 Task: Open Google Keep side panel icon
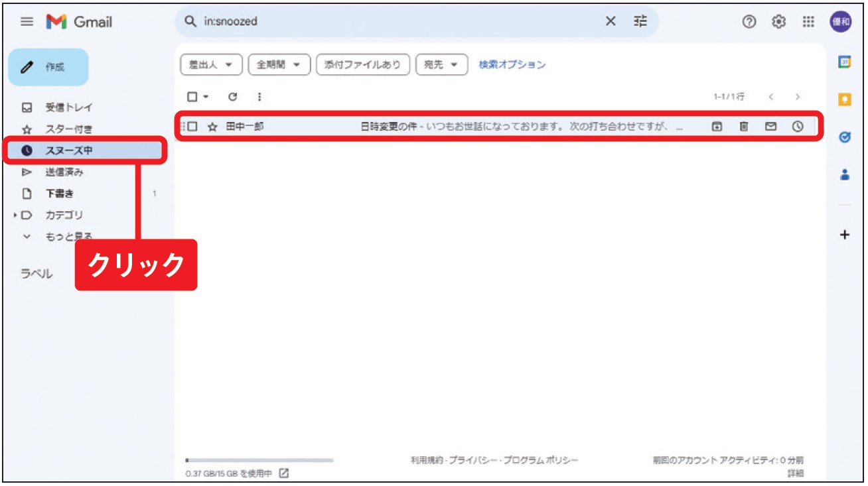point(845,99)
